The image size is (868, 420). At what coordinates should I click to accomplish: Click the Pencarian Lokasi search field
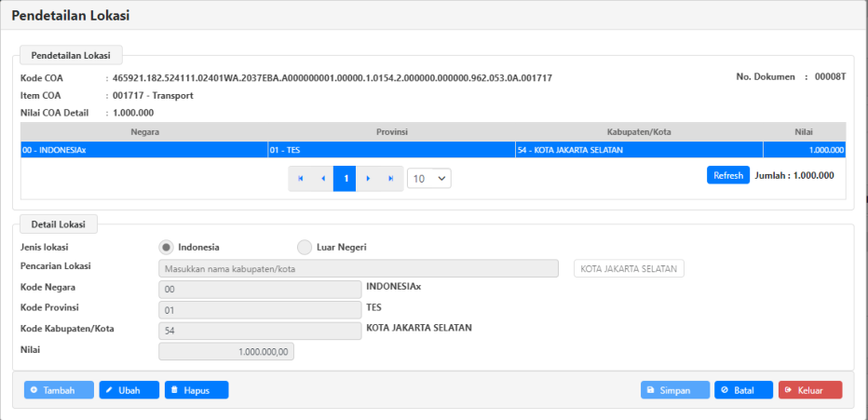359,269
